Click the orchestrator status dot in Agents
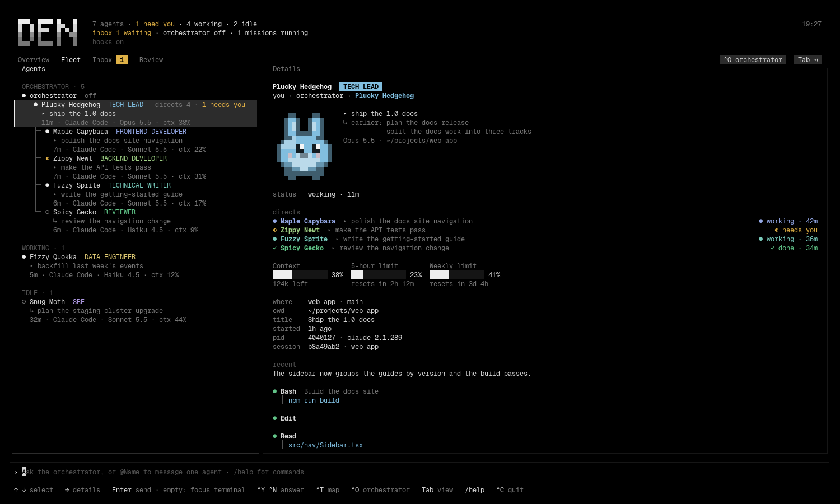Viewport: 840px width, 504px height. pyautogui.click(x=24, y=96)
